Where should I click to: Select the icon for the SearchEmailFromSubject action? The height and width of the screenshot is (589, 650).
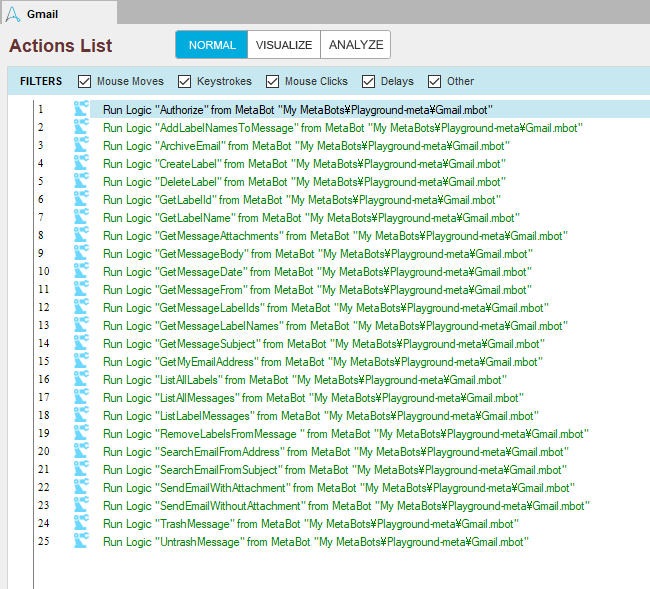81,469
